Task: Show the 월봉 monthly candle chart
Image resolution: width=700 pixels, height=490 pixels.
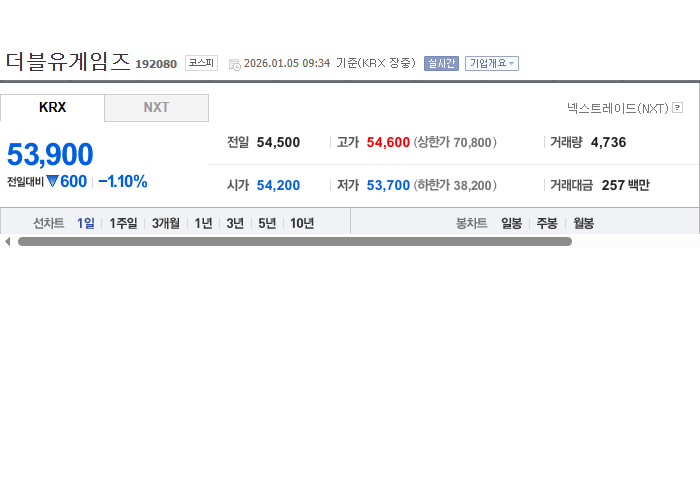Action: [583, 223]
